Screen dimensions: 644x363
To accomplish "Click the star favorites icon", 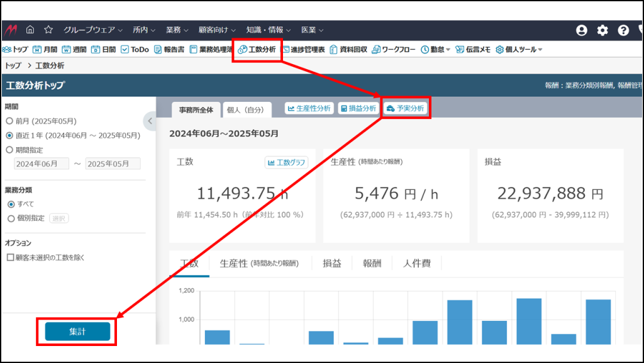I will point(48,30).
